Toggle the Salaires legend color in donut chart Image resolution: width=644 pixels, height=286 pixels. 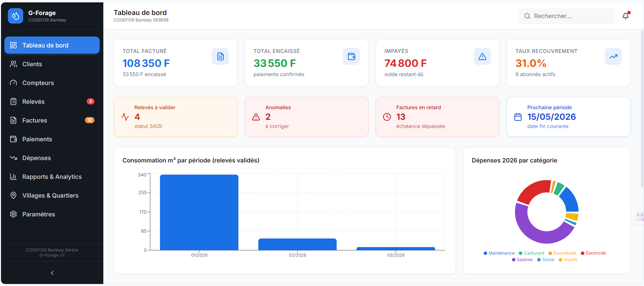pos(514,260)
